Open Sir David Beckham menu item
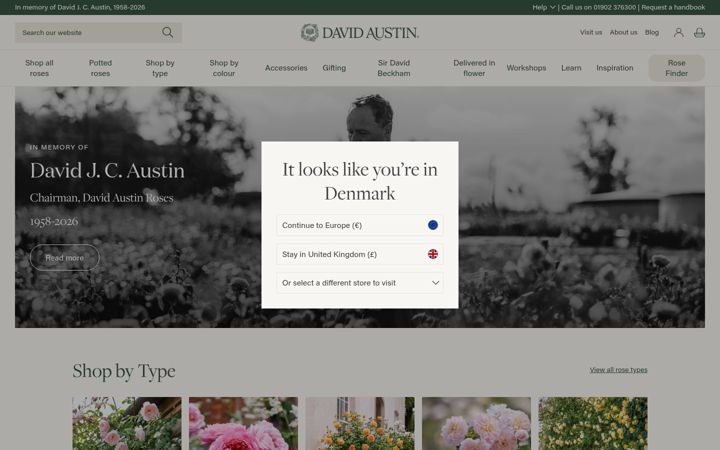This screenshot has width=720, height=450. tap(394, 68)
